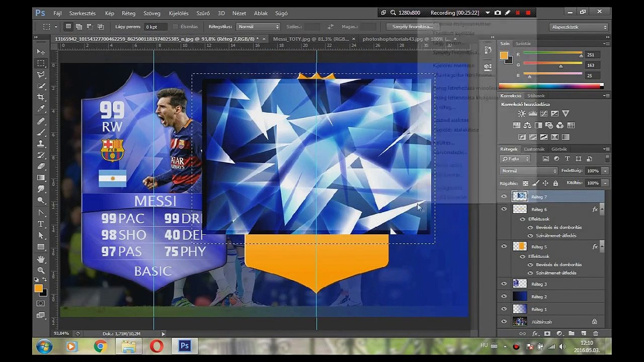Screen dimensions: 644x362
Task: Select the Gradient tool
Action: click(41, 178)
